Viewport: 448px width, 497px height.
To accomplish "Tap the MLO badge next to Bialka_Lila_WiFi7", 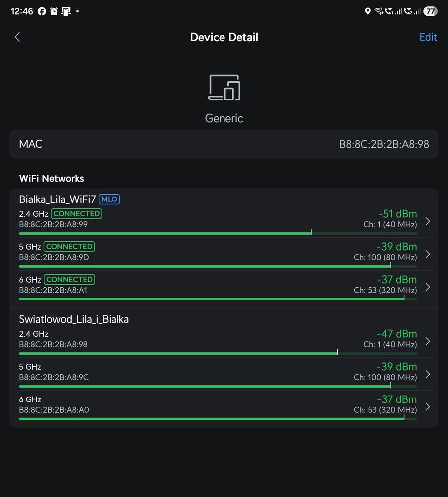I will [x=109, y=199].
